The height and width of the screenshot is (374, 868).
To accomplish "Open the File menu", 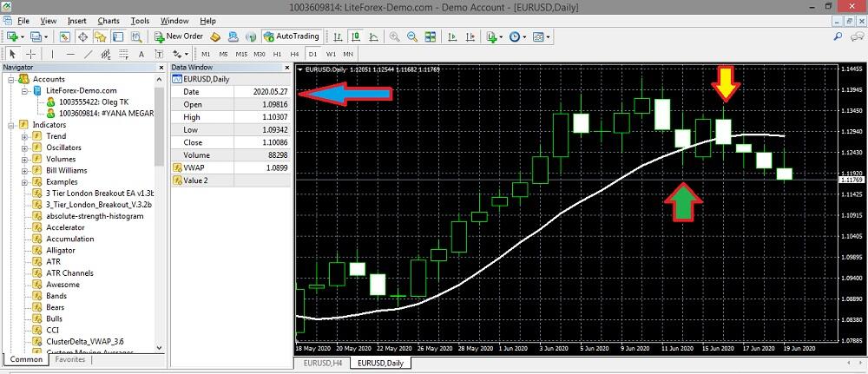I will tap(23, 21).
